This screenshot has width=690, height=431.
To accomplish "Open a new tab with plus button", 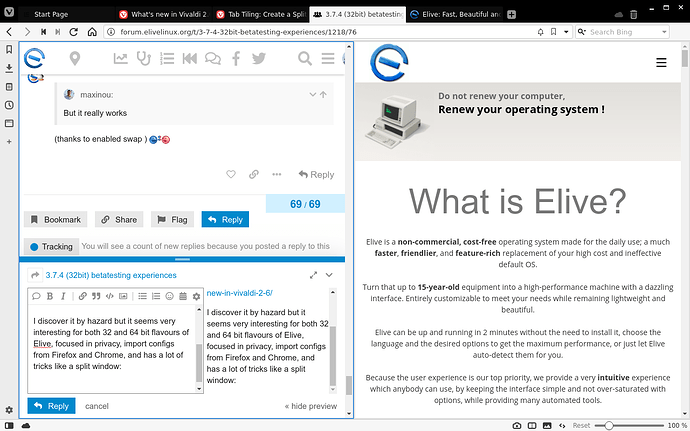I will pos(511,15).
